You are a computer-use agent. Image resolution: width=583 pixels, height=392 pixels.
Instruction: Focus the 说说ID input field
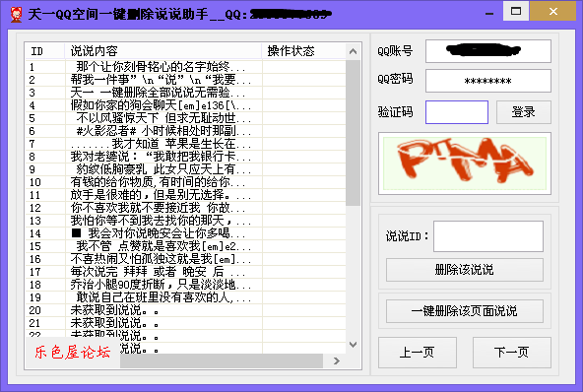point(488,236)
